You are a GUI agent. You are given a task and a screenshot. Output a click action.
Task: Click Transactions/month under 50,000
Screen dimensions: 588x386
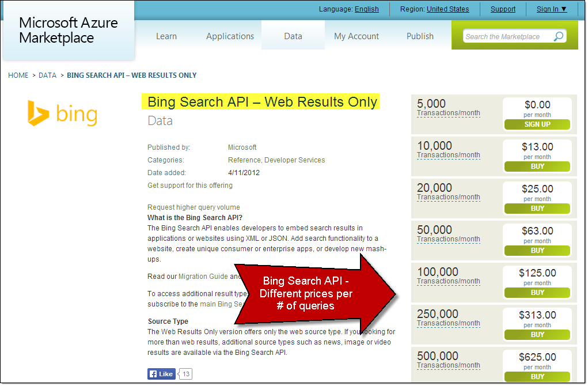(449, 239)
